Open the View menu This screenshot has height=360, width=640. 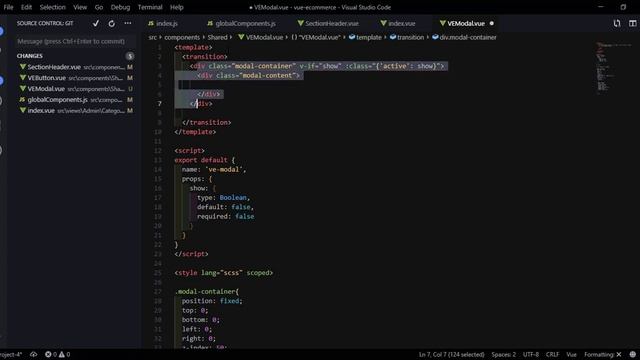[80, 7]
